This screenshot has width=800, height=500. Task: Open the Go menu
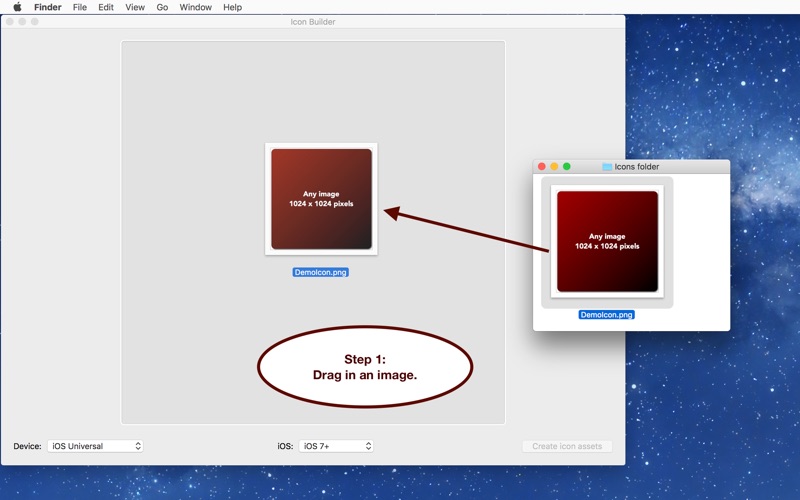(x=162, y=7)
